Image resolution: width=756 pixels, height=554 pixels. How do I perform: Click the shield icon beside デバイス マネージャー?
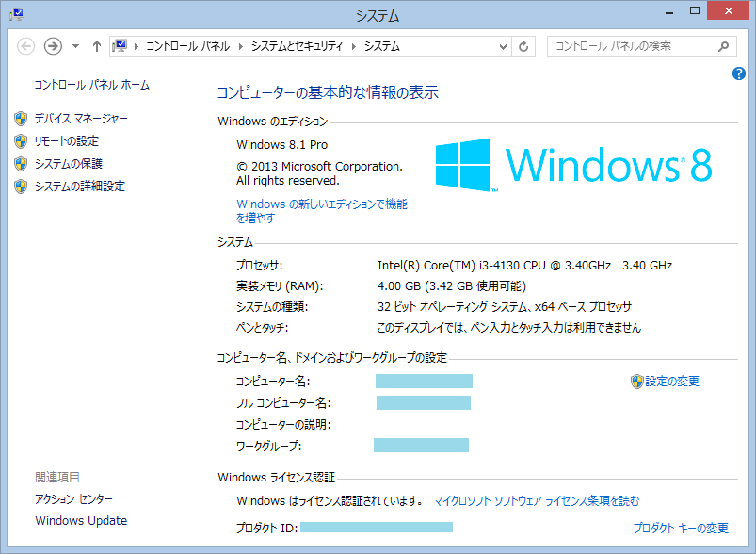click(x=21, y=118)
